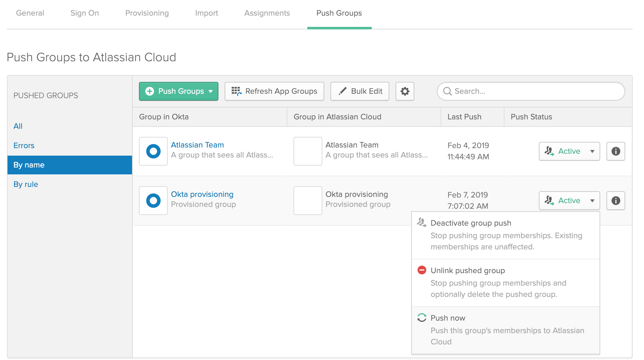This screenshot has width=644, height=360.
Task: Expand the Push Groups dropdown arrow
Action: [x=211, y=91]
